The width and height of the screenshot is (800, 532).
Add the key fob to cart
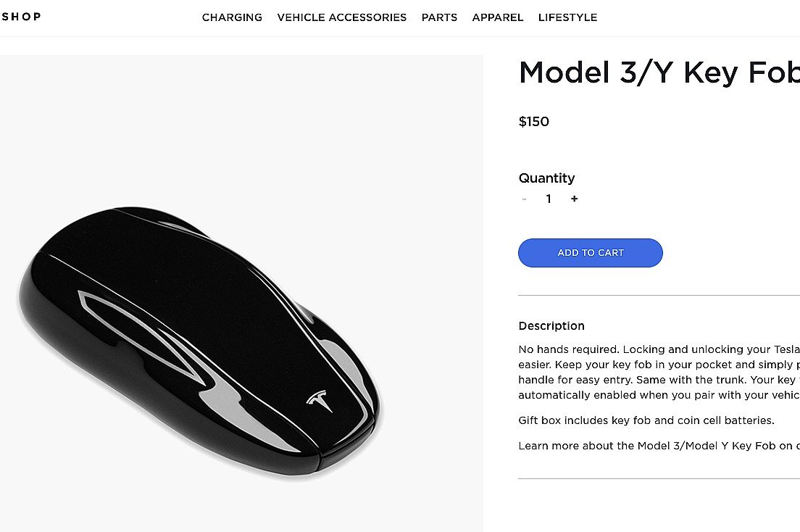point(591,253)
